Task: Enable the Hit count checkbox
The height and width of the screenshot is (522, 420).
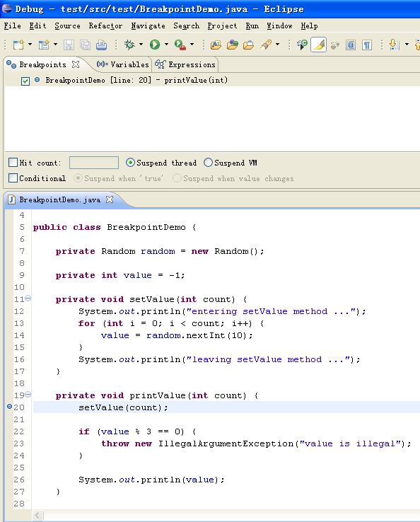Action: [x=13, y=163]
